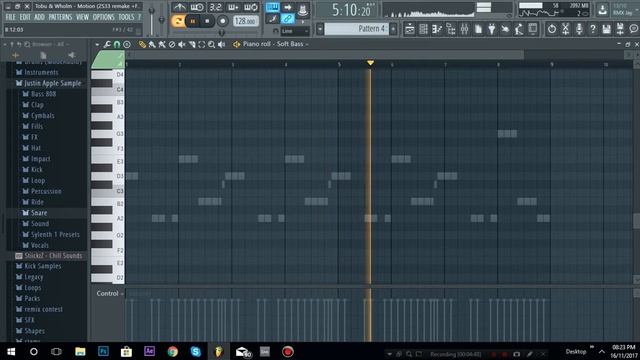Viewport: 640px width, 360px height.
Task: Toggle the blue link multilink button
Action: [x=287, y=19]
